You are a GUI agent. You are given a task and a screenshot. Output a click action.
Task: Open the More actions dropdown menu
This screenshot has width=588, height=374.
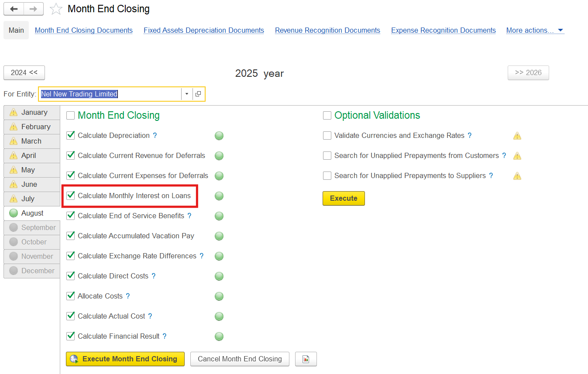(x=535, y=31)
